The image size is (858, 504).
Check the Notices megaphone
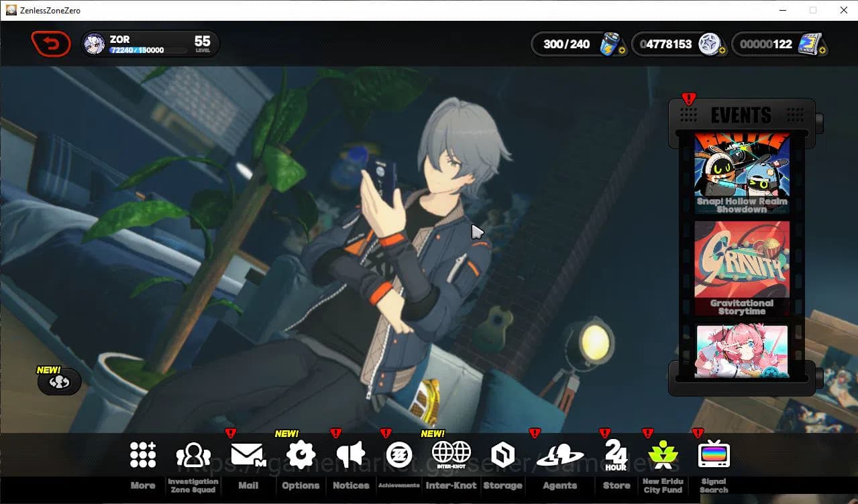click(x=350, y=453)
